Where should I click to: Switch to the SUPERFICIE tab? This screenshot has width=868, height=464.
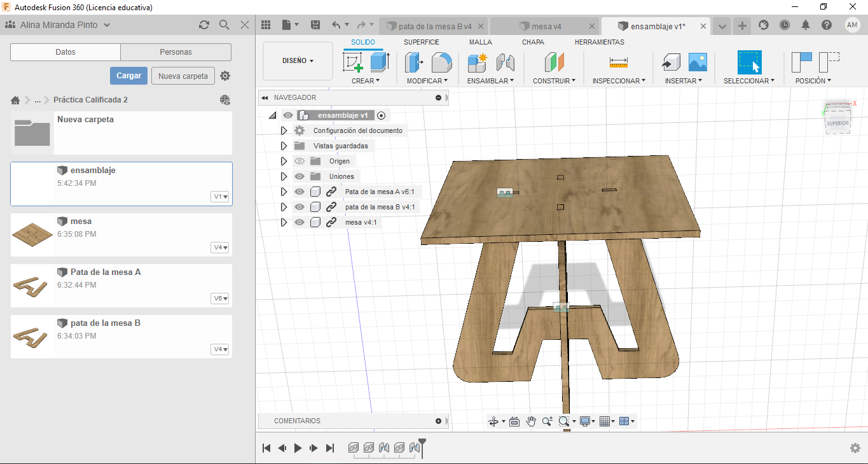click(x=421, y=42)
